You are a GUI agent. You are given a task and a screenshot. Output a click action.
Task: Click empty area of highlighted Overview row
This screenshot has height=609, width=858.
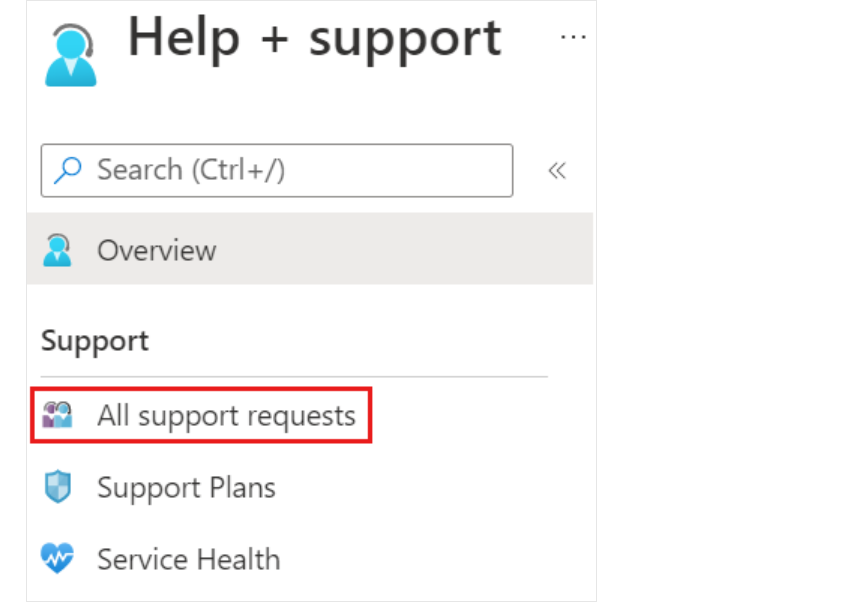[x=405, y=249]
